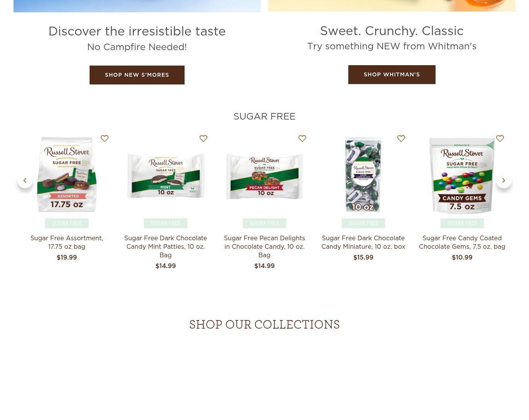
Task: Show next sugar free carousel products
Action: pyautogui.click(x=504, y=180)
